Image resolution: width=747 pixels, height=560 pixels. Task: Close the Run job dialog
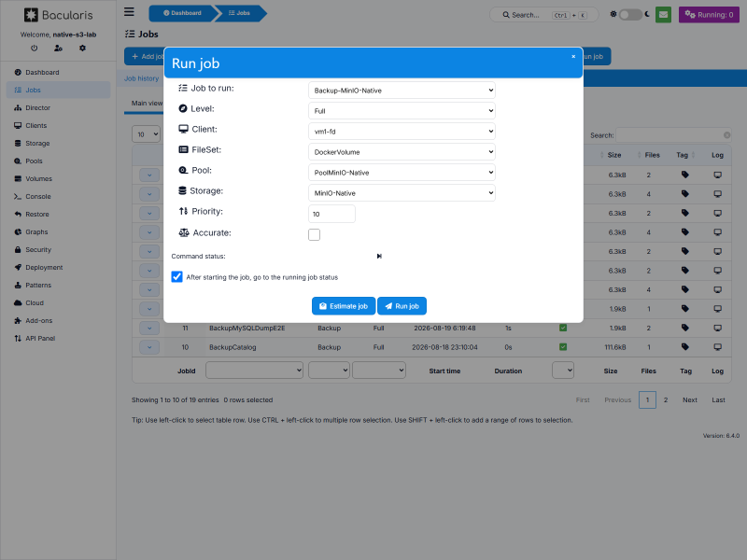573,56
